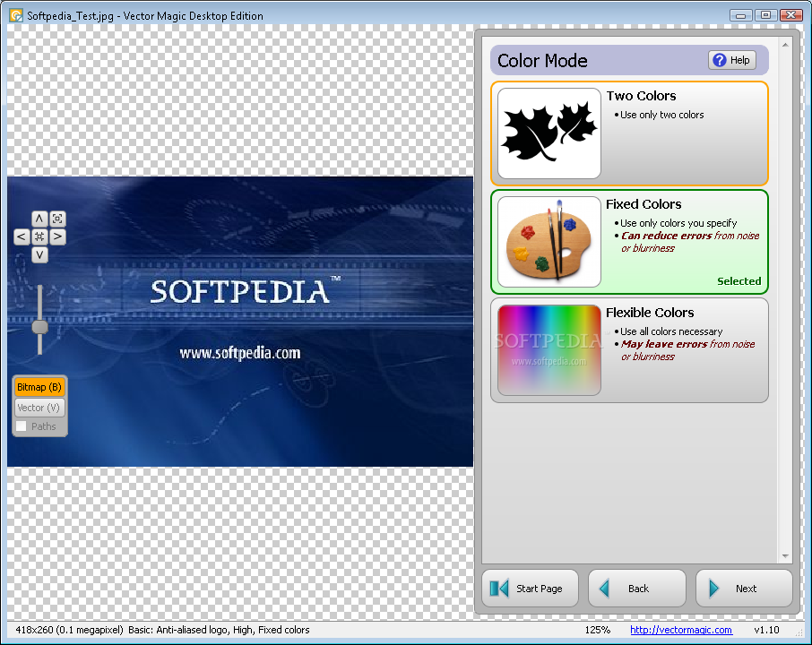Minimize the Vector Magic window
Image resolution: width=812 pixels, height=645 pixels.
pos(741,15)
